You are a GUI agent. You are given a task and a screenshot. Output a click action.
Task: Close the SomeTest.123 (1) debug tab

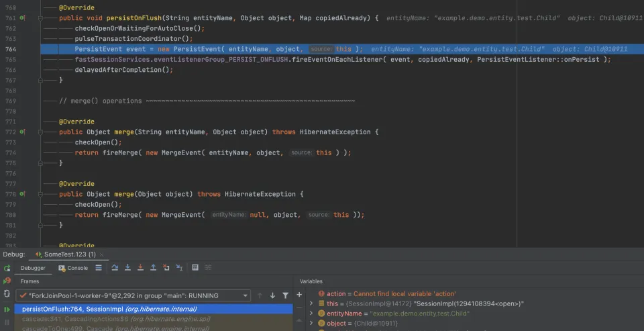tap(102, 254)
